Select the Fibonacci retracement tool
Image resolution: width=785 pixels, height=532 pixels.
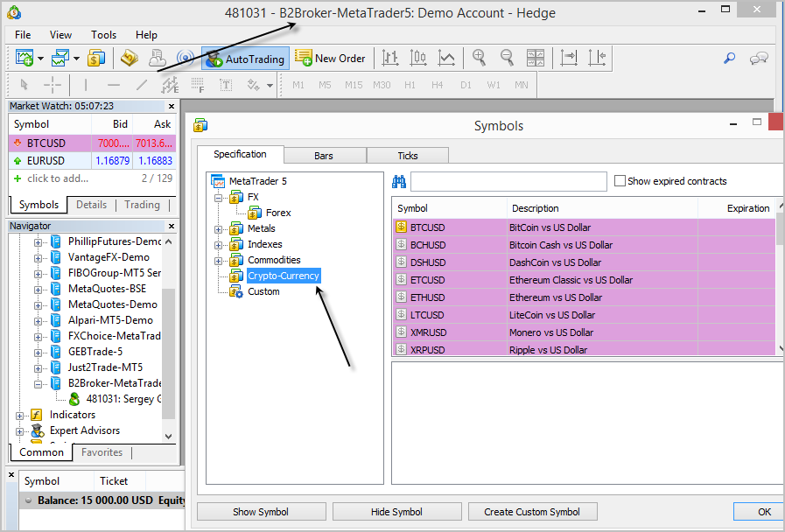pyautogui.click(x=198, y=85)
